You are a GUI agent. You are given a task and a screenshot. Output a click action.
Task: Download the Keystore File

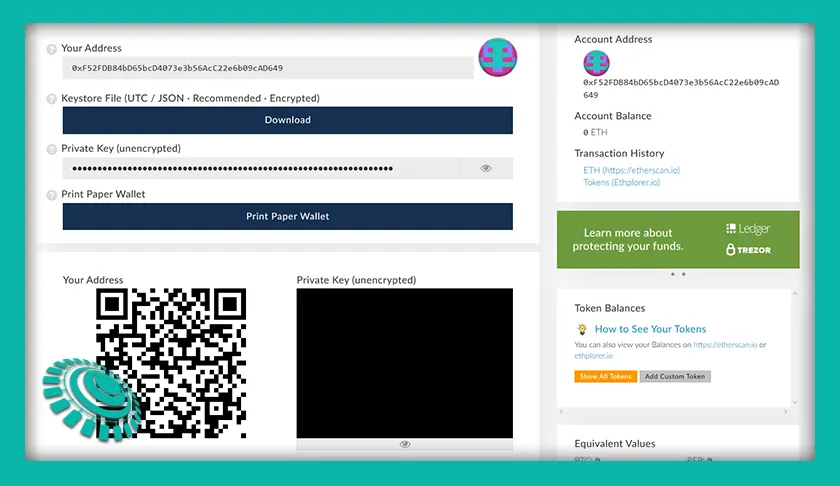(288, 120)
